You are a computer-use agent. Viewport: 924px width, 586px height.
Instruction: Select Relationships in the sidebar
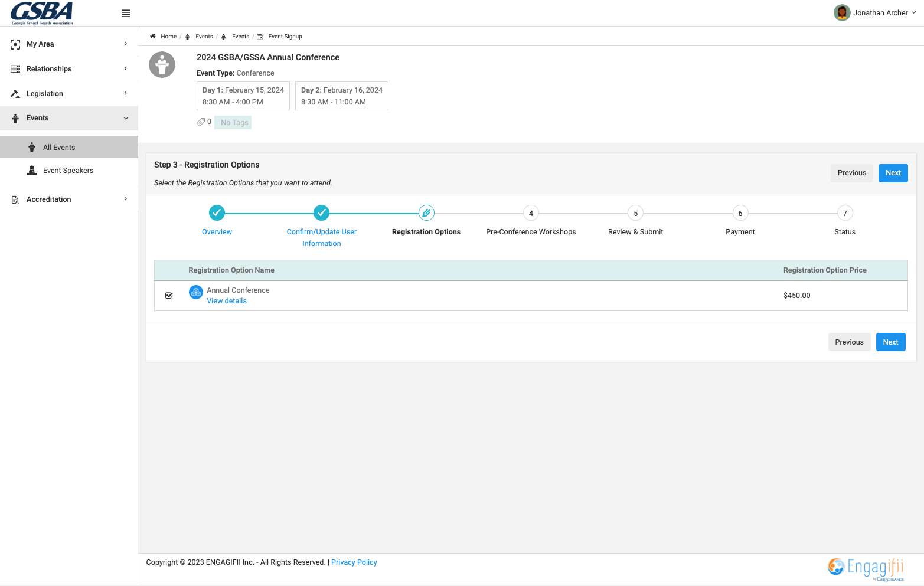pyautogui.click(x=69, y=69)
